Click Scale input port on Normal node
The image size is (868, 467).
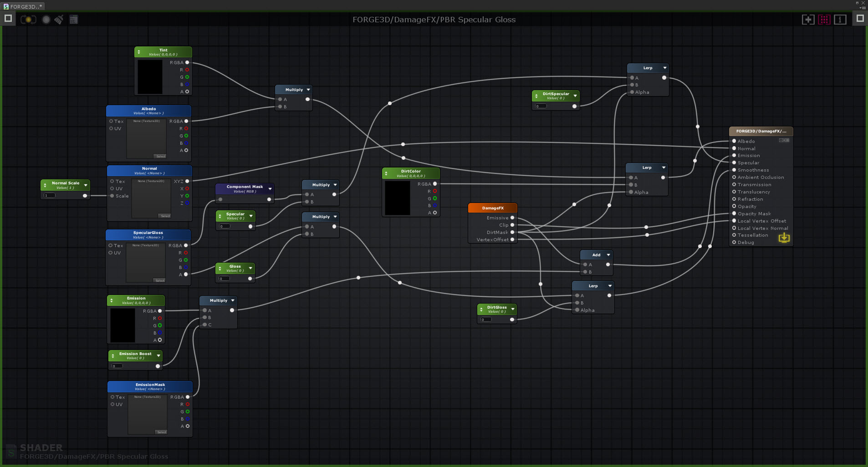click(112, 196)
